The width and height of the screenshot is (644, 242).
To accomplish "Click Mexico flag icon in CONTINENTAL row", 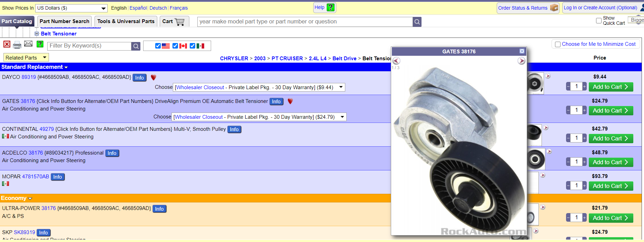I will (6, 136).
